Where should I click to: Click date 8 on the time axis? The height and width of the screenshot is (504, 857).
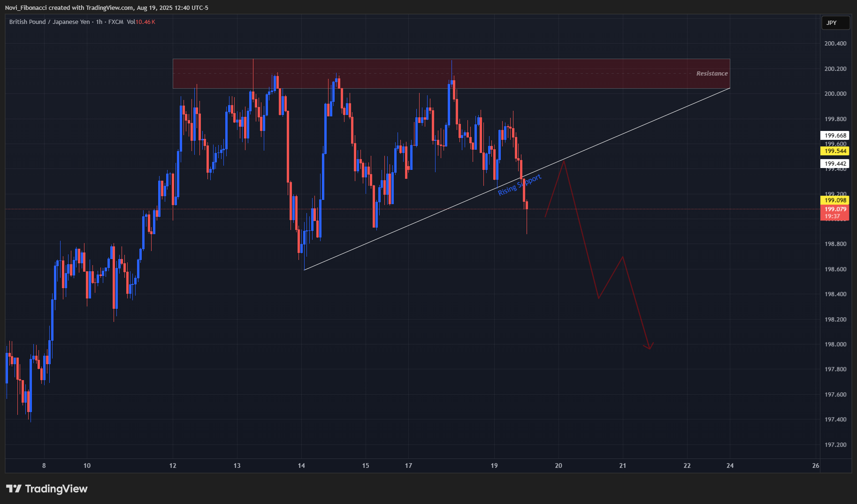[44, 466]
